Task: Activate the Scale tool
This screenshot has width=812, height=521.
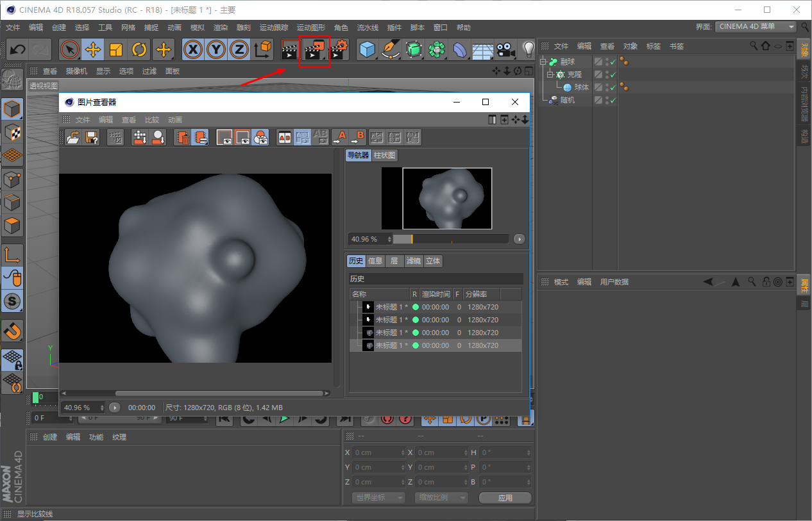Action: click(116, 49)
